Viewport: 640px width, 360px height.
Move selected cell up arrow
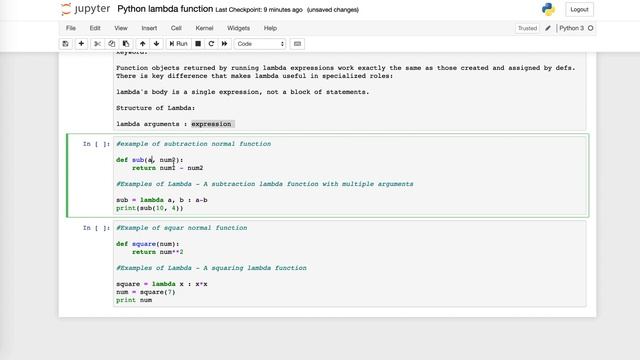142,44
